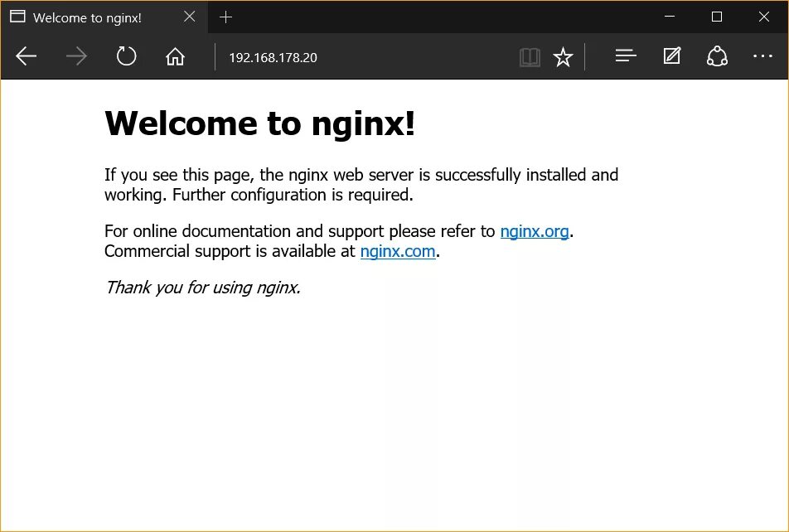Open the nginx.com link
This screenshot has height=532, width=789.
tap(398, 251)
